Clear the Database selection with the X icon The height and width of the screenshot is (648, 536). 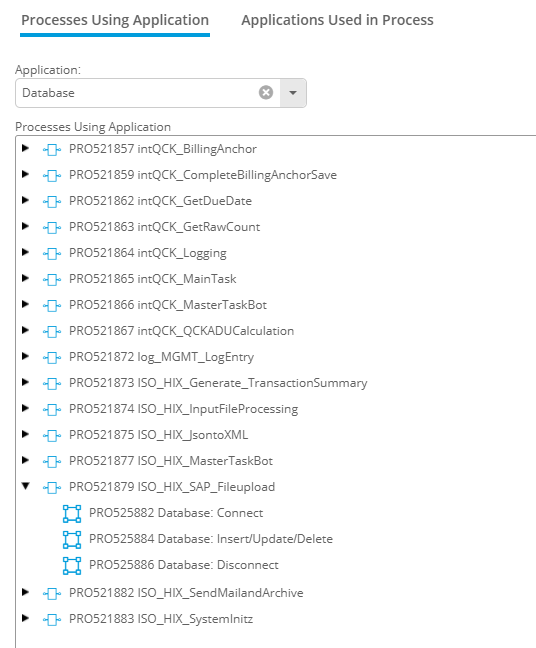coord(266,93)
